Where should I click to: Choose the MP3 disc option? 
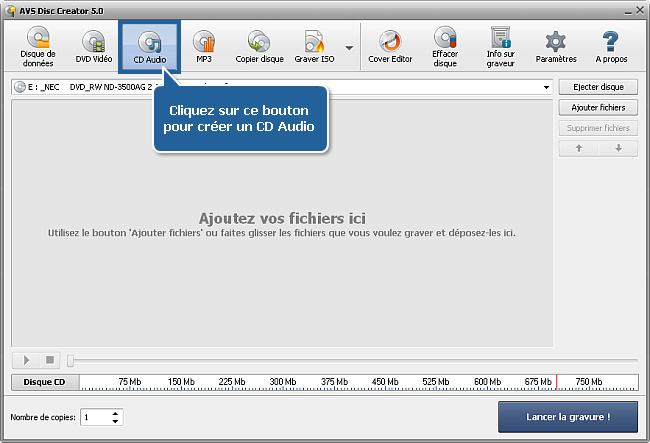[x=204, y=46]
